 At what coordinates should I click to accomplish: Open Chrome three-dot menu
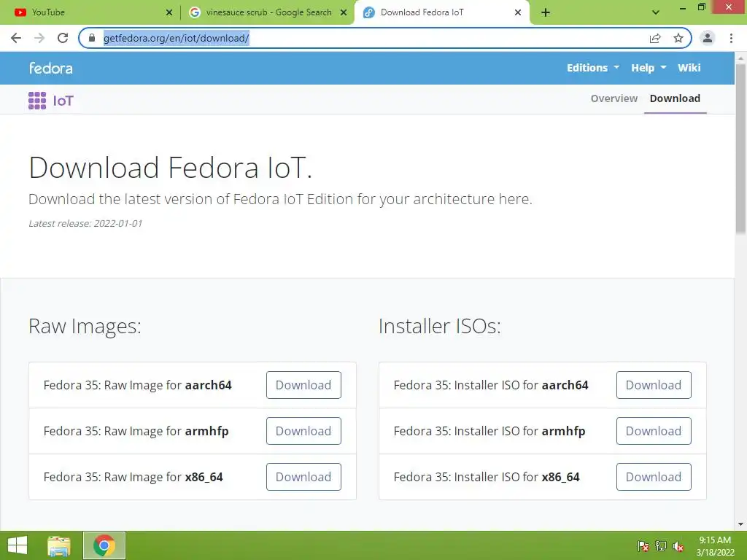point(731,38)
